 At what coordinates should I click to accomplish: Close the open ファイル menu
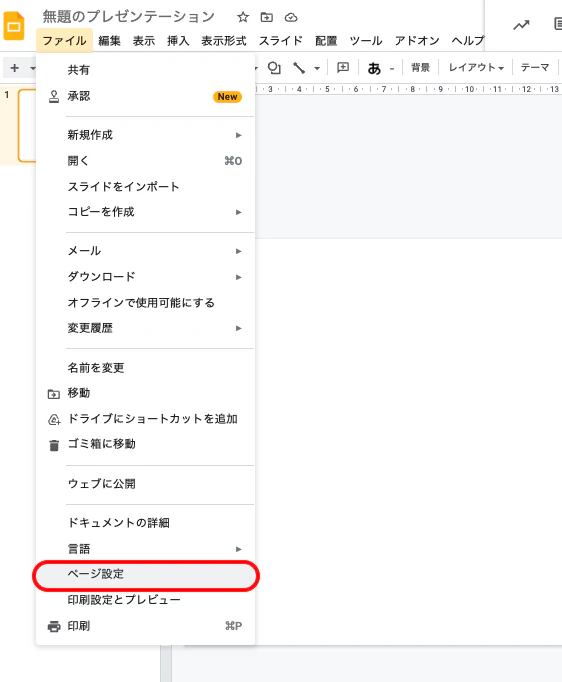(64, 41)
